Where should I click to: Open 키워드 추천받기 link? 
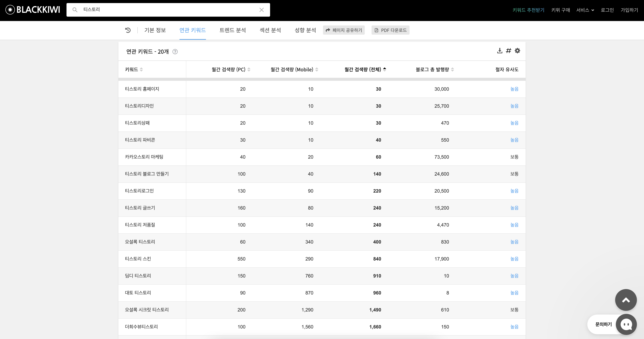[x=528, y=10]
